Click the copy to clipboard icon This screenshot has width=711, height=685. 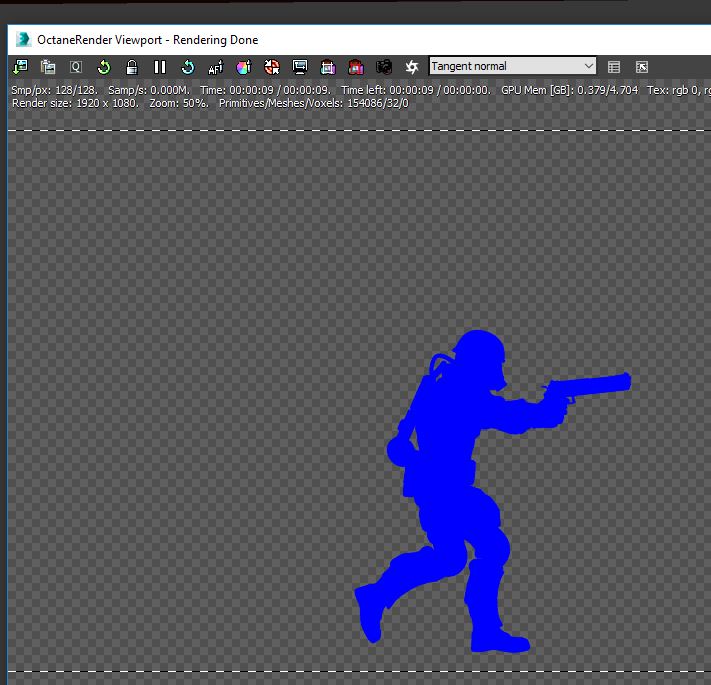[x=48, y=67]
